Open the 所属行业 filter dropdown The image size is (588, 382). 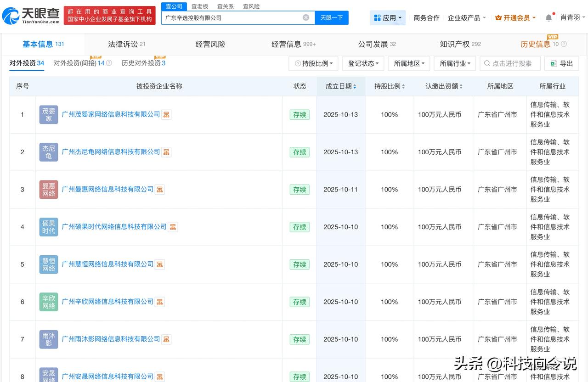(455, 63)
